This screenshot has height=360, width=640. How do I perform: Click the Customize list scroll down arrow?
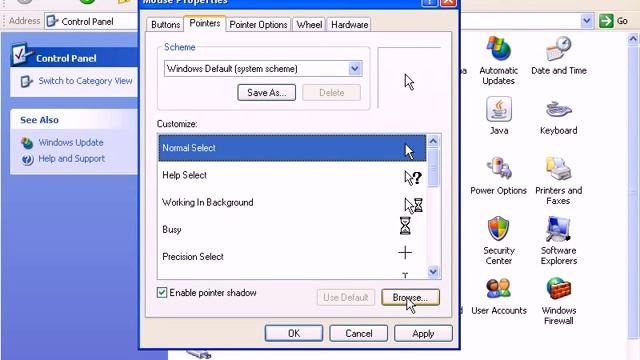pyautogui.click(x=433, y=271)
